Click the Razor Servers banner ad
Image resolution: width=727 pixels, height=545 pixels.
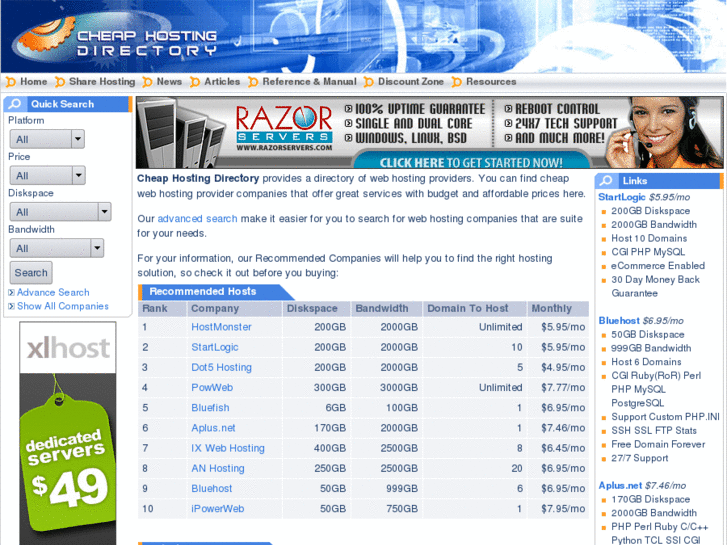429,133
